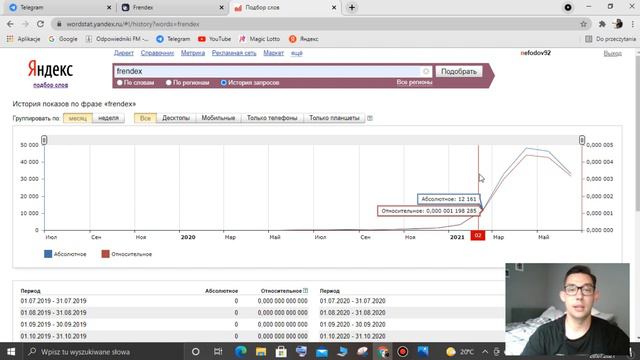The height and width of the screenshot is (360, 640).
Task: Open Telegram bookmark in bookmarks bar
Action: (x=173, y=39)
